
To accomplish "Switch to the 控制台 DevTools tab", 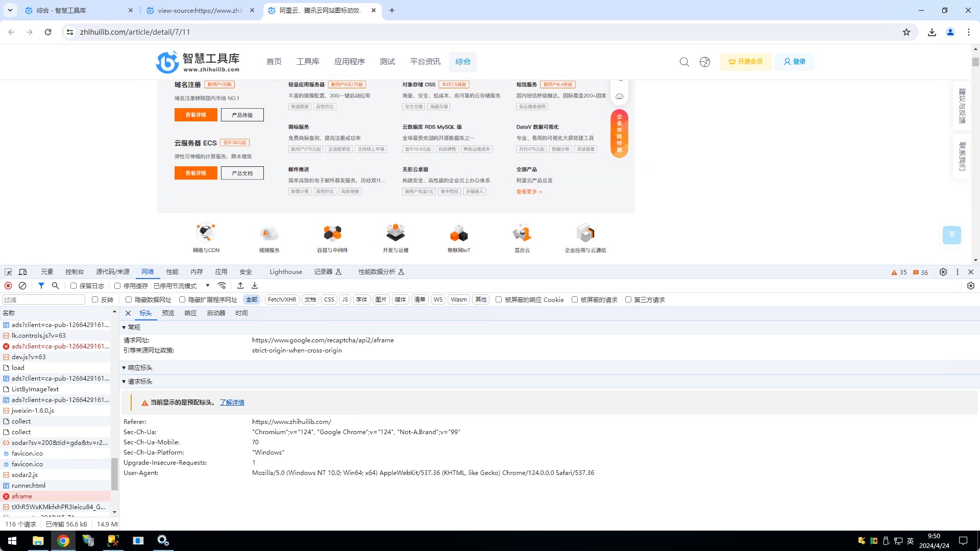I will coord(75,272).
